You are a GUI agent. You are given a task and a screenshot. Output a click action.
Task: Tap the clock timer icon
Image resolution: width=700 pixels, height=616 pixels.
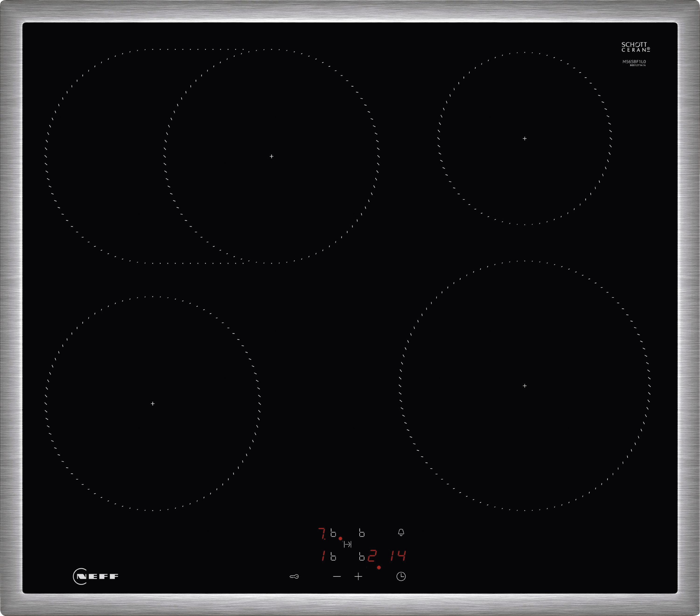click(x=401, y=577)
